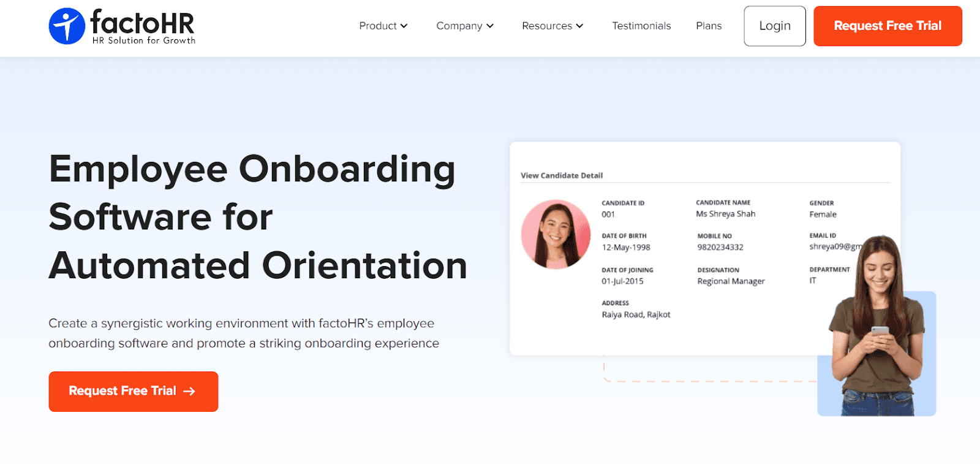The image size is (980, 464).
Task: Click the View Candidate Detail heading
Action: click(562, 175)
